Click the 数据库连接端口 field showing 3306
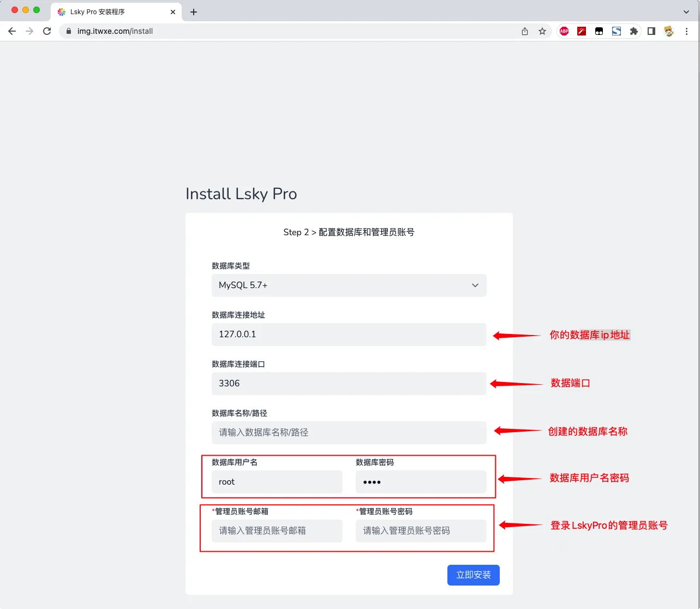700x609 pixels. tap(349, 384)
